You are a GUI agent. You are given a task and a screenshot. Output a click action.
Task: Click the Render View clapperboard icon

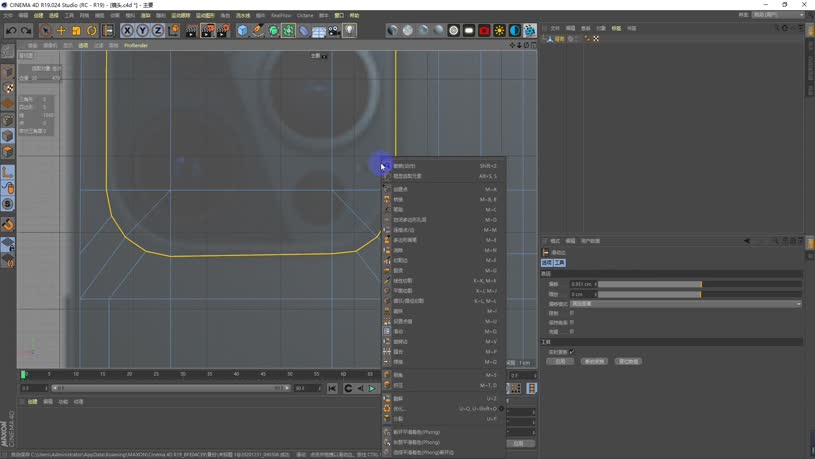pyautogui.click(x=191, y=31)
